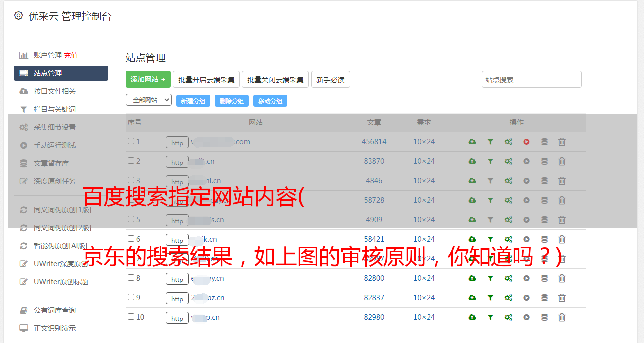Click the trash icon in row 8
The width and height of the screenshot is (644, 343).
pos(562,278)
